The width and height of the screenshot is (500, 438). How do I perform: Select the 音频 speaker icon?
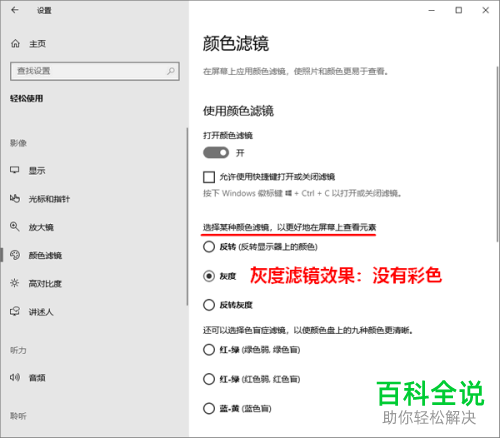coord(15,377)
